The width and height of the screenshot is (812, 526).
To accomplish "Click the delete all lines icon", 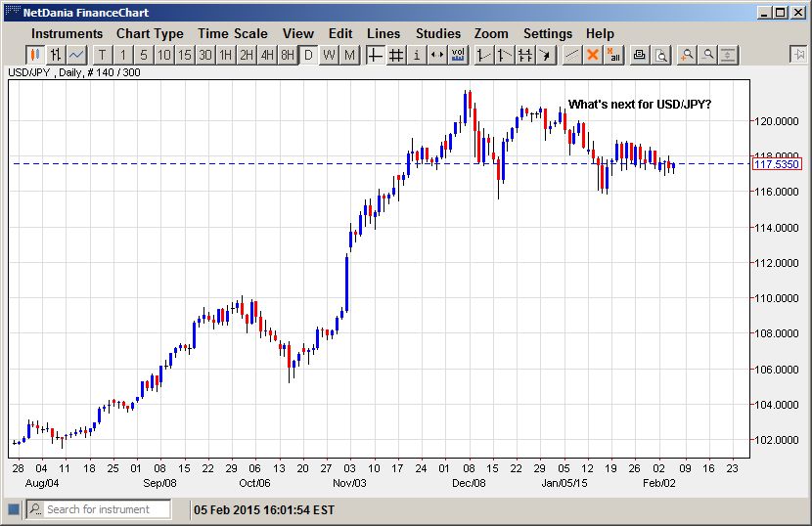I will 613,55.
